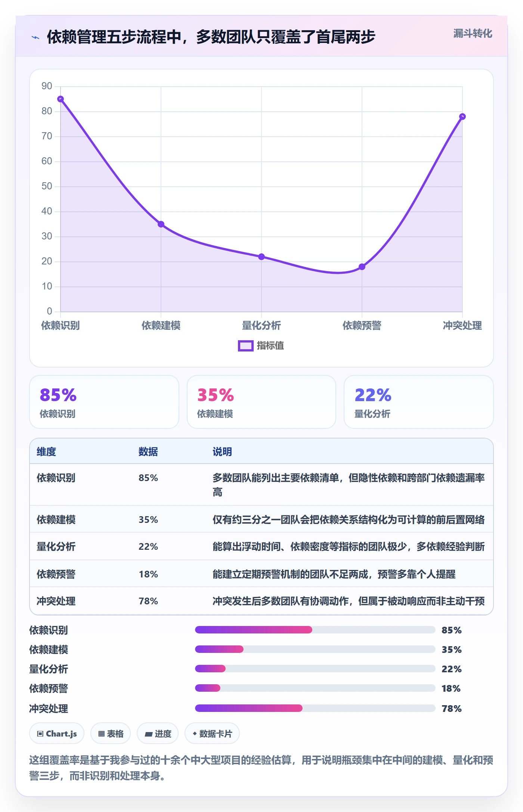
Task: Select the 量化分析 data point at 22
Action: pos(261,257)
